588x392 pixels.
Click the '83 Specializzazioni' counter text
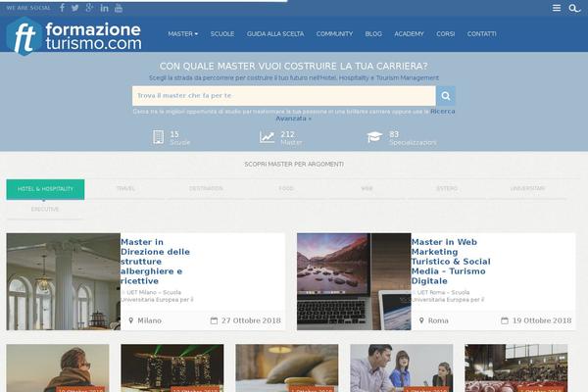tap(413, 138)
